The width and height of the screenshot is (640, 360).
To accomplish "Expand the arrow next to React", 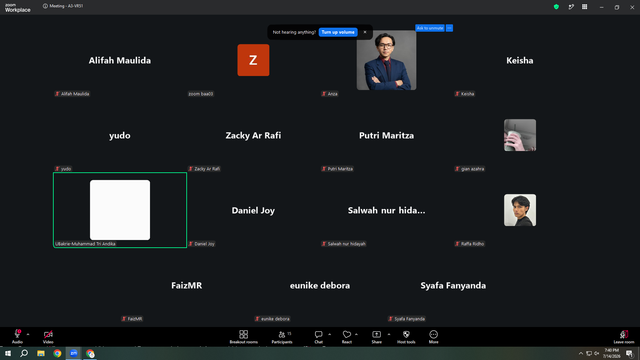I will pos(356,334).
